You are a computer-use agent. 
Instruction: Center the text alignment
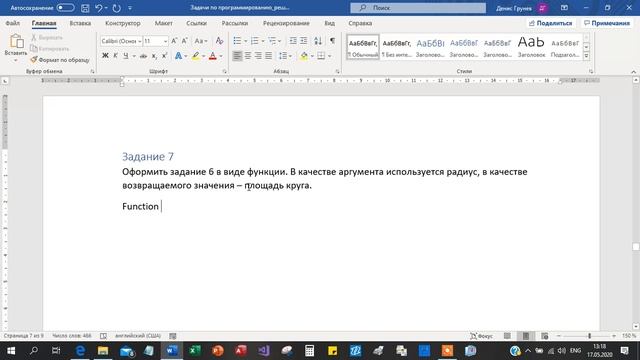(247, 56)
